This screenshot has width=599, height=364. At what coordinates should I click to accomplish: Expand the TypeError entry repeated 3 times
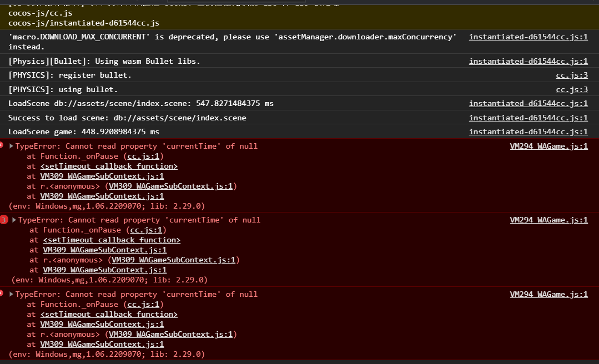point(14,220)
